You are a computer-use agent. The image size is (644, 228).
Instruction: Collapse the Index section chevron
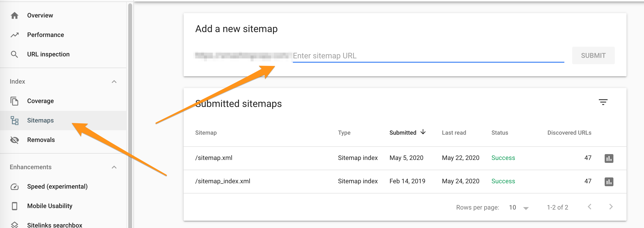click(x=114, y=82)
